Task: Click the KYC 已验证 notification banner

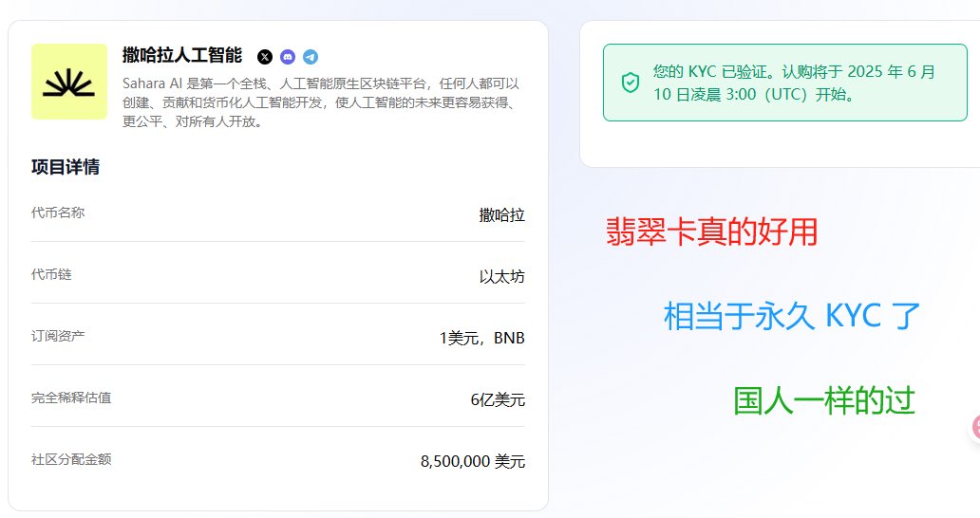Action: pyautogui.click(x=785, y=83)
